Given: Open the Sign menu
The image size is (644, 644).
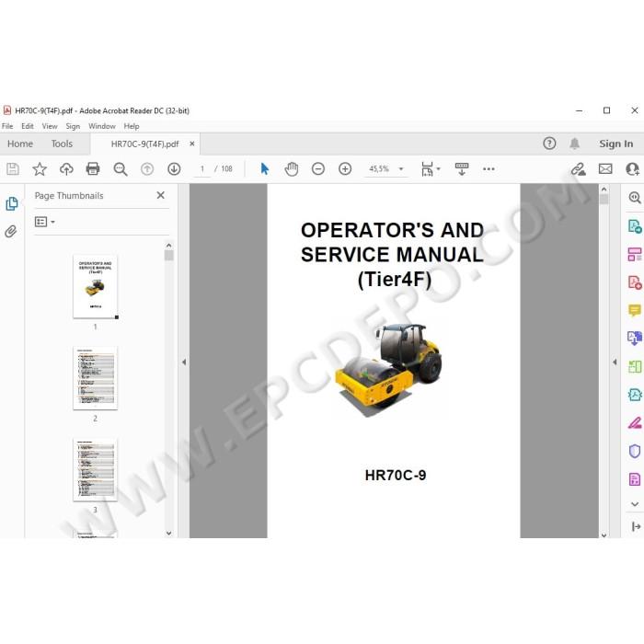Looking at the screenshot, I should (x=73, y=126).
